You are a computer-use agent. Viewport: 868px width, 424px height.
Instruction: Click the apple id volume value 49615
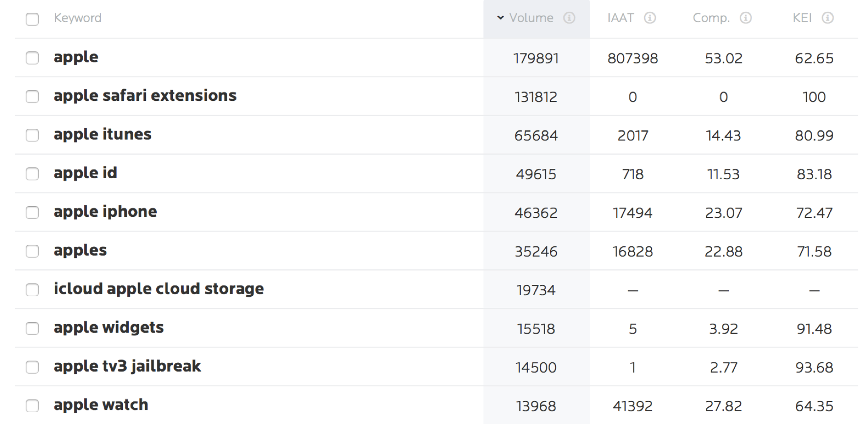(x=536, y=174)
